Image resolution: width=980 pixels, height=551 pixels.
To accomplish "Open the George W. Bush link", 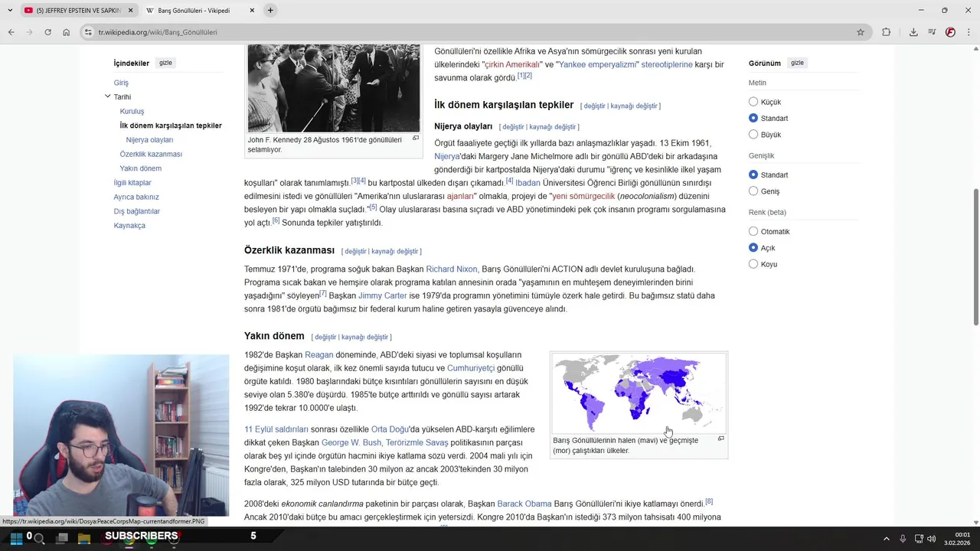I will [351, 442].
